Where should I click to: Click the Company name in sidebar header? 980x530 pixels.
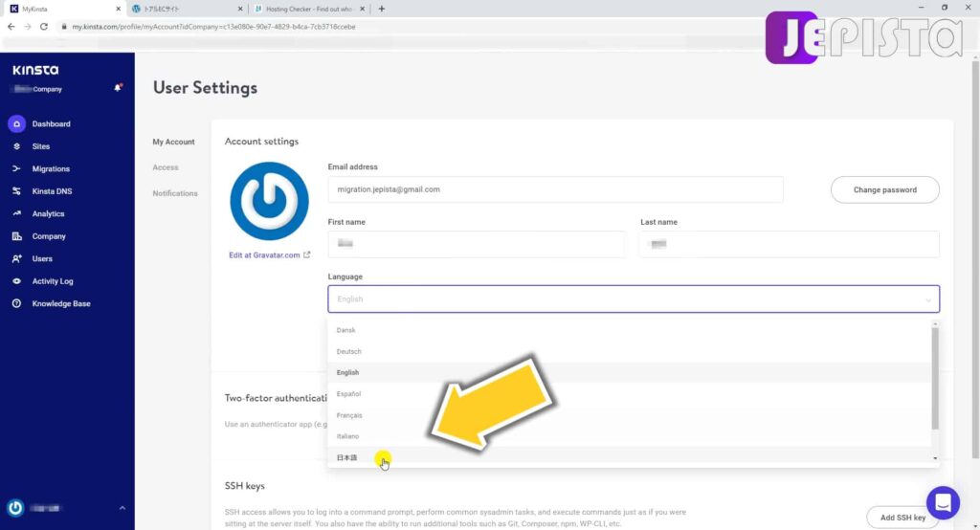click(x=38, y=89)
